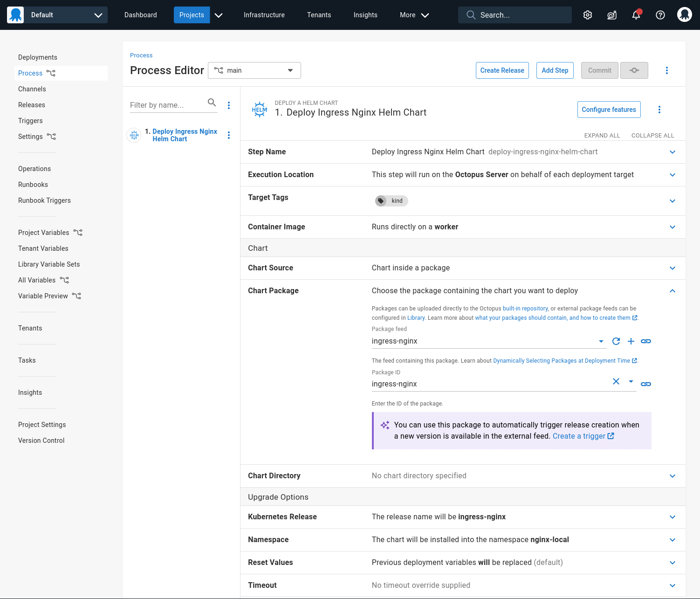Open Releases in the sidebar
Screen dimensions: 700x599
[32, 105]
